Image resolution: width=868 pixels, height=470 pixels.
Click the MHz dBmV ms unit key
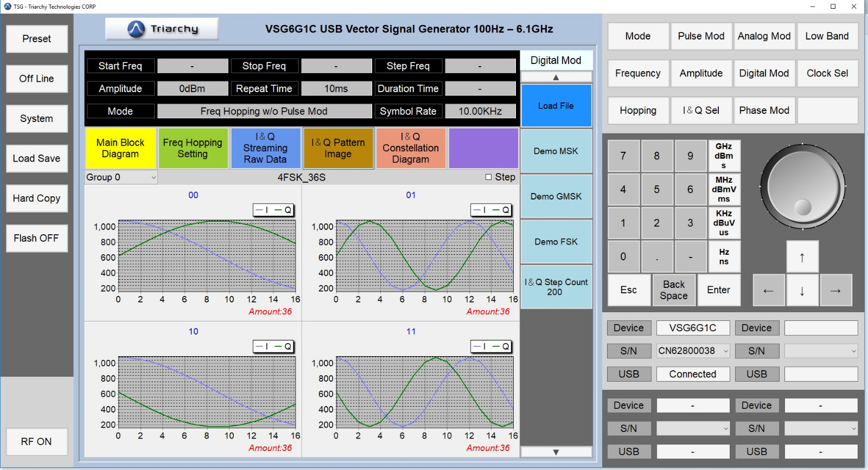point(724,190)
